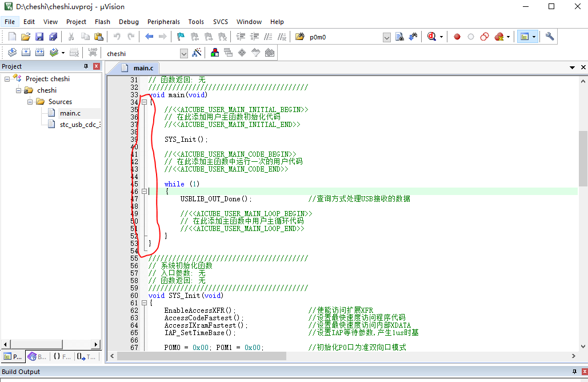The width and height of the screenshot is (588, 382).
Task: Navigate forwards with the right arrow icon
Action: coord(163,37)
